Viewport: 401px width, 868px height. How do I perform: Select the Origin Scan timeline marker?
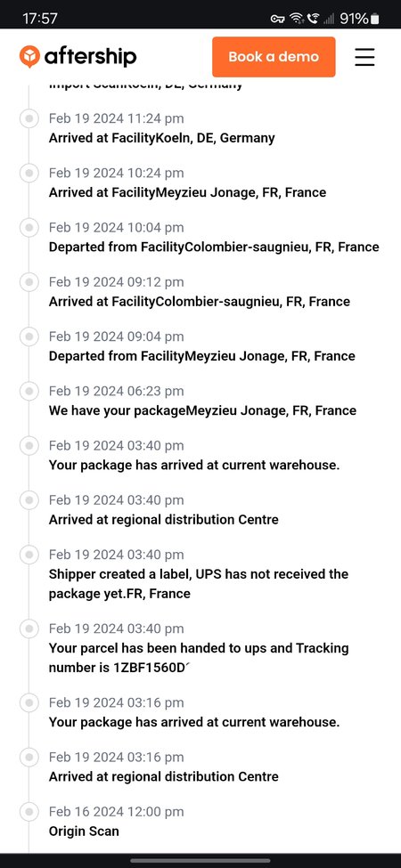coord(29,812)
